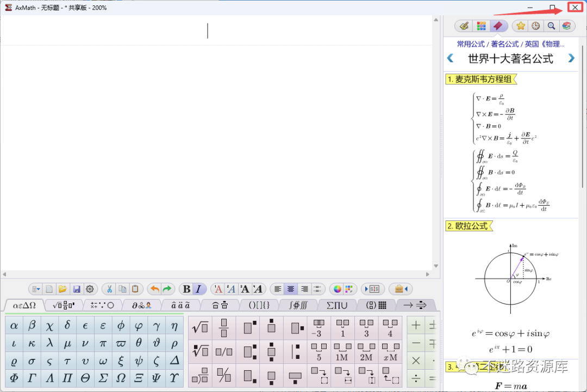
Task: Go to previous formula page arrow
Action: pos(451,58)
